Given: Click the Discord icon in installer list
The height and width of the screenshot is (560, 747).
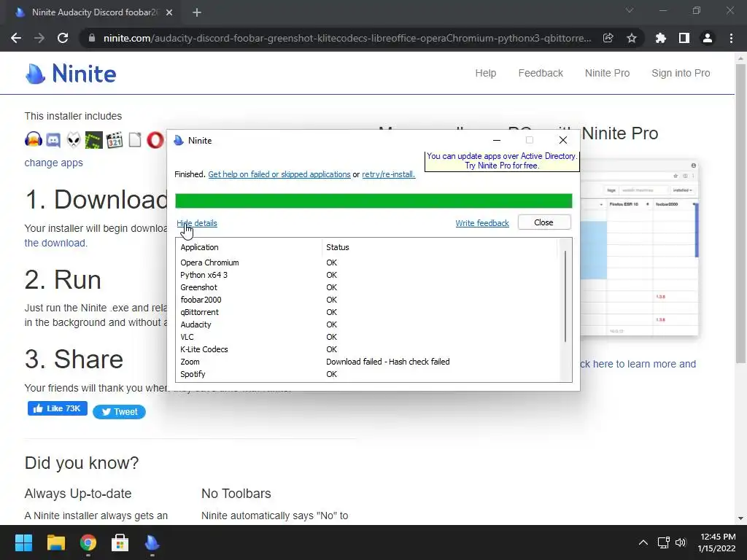Looking at the screenshot, I should 53,140.
